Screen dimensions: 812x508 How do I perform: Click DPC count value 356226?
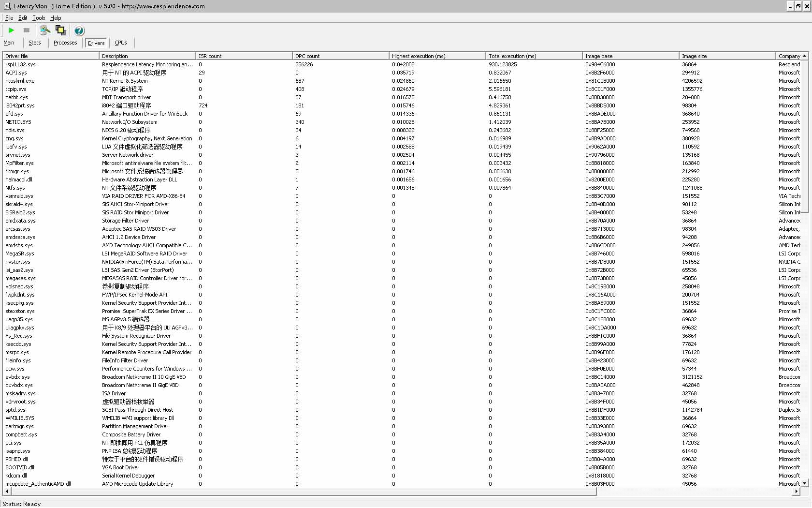tap(304, 64)
